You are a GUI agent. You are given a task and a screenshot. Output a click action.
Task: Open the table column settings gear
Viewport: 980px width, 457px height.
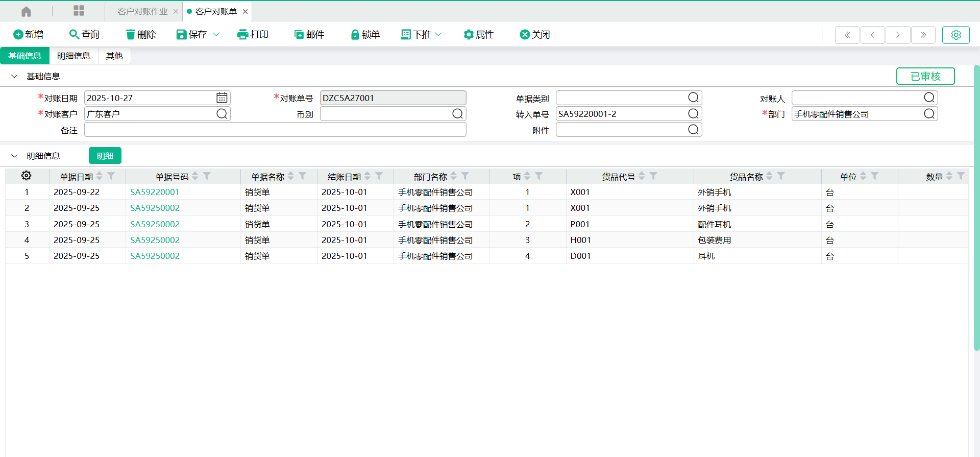pyautogui.click(x=27, y=176)
